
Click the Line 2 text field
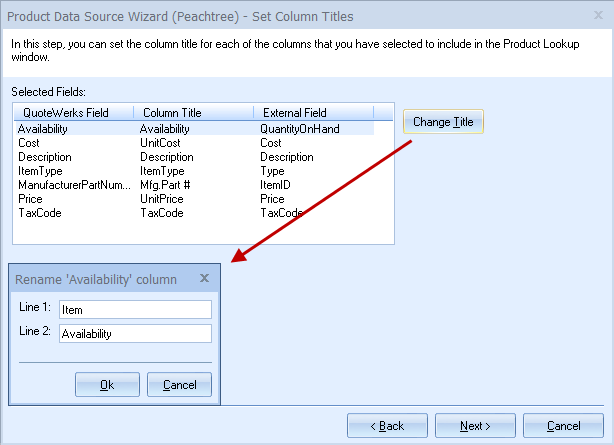[x=135, y=333]
